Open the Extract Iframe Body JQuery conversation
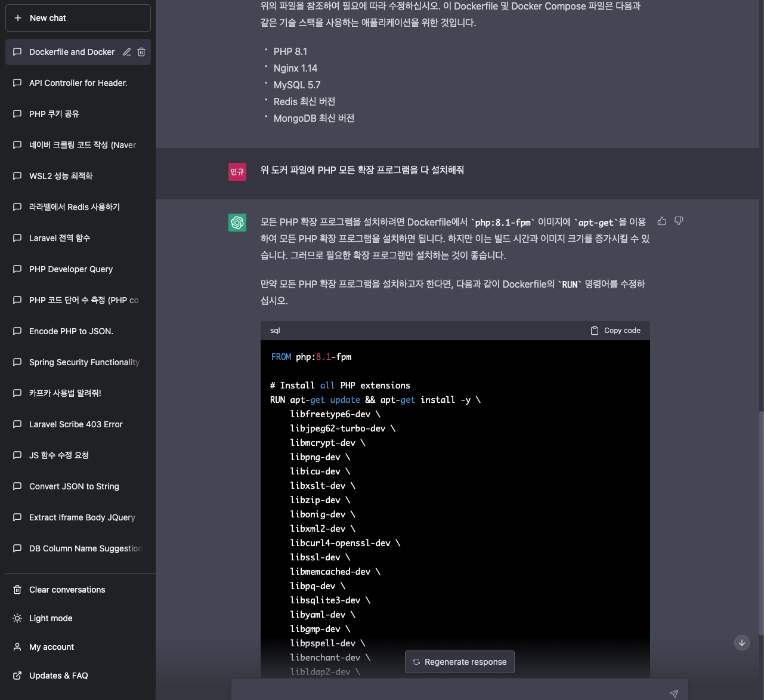 (x=78, y=517)
